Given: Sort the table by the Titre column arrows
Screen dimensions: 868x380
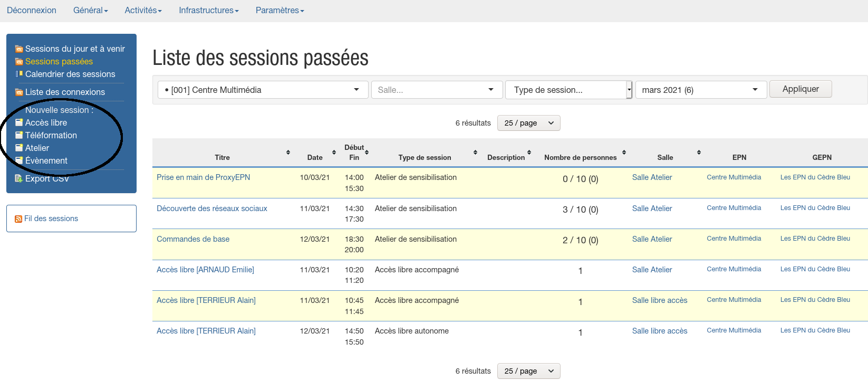Looking at the screenshot, I should tap(288, 153).
